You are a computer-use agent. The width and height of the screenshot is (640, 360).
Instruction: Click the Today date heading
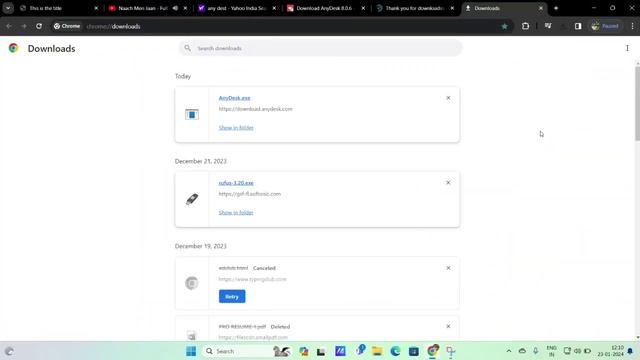[x=183, y=76]
